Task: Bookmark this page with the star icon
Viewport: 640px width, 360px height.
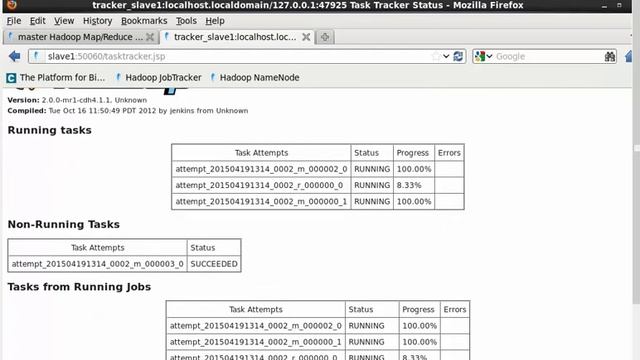Action: click(436, 56)
